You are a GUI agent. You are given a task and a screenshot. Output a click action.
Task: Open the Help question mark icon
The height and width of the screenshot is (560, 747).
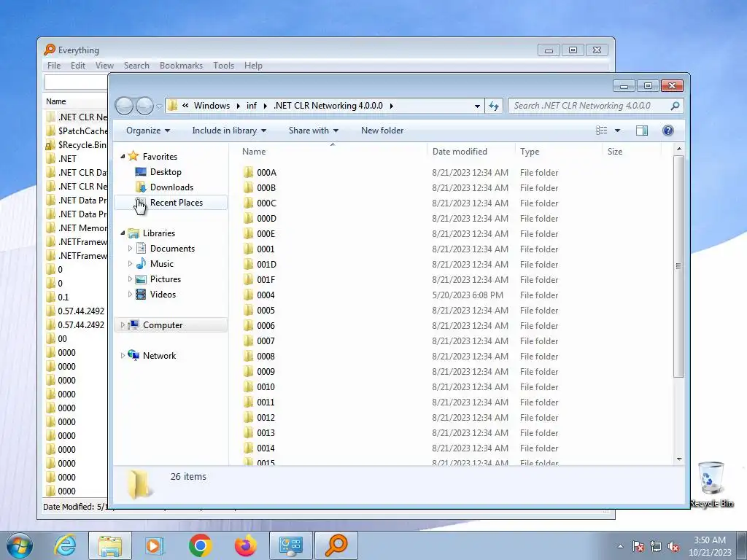(x=668, y=131)
